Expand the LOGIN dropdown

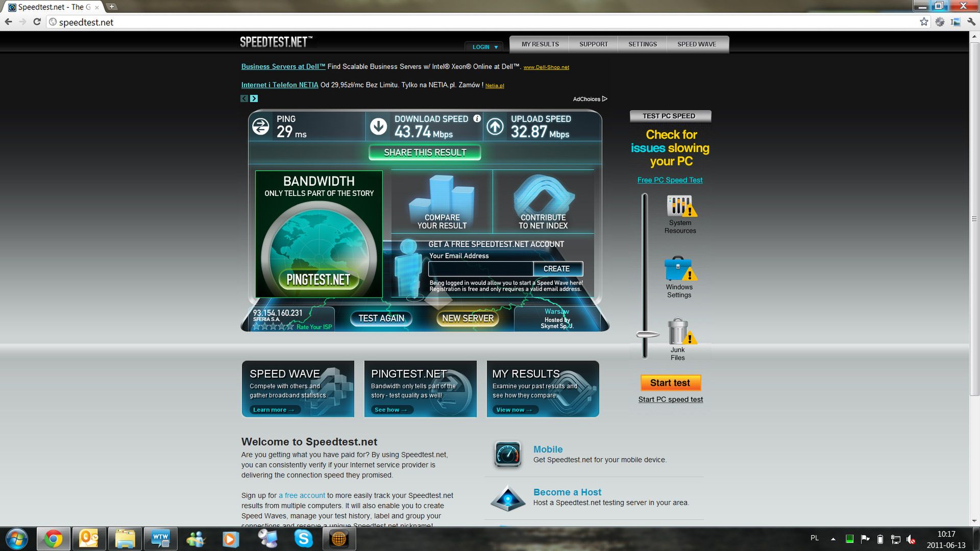(x=484, y=47)
